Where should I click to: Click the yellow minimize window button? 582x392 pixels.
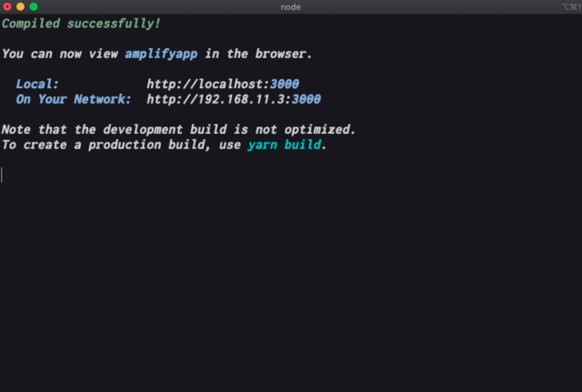tap(20, 6)
